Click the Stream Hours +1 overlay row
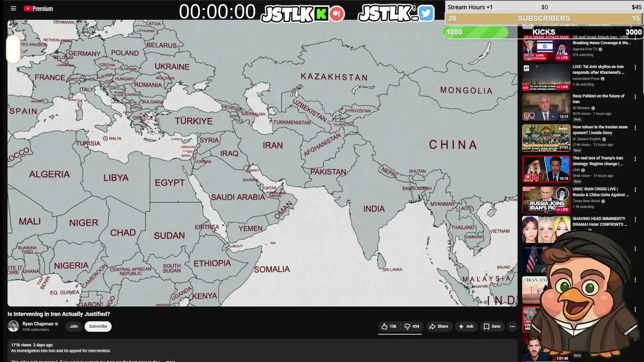This screenshot has height=362, width=644. coord(544,7)
